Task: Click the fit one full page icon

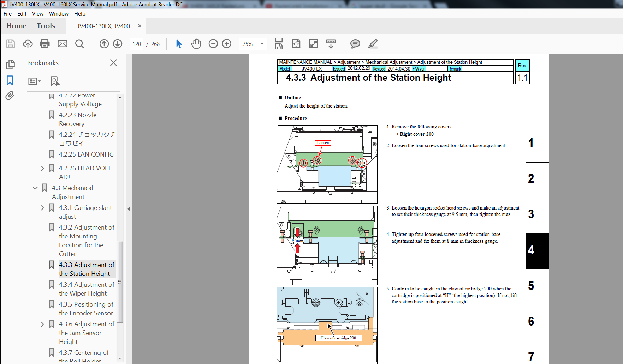Action: (x=296, y=44)
